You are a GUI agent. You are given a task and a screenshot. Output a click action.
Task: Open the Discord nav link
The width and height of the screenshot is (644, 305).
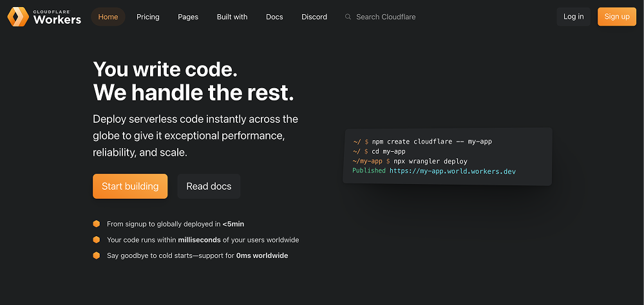pyautogui.click(x=314, y=17)
